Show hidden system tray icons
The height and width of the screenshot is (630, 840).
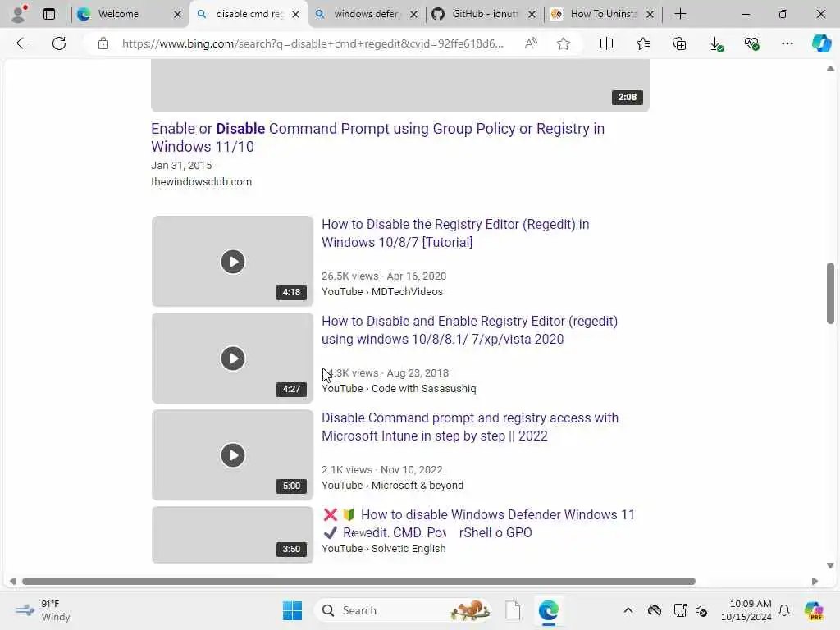[628, 610]
